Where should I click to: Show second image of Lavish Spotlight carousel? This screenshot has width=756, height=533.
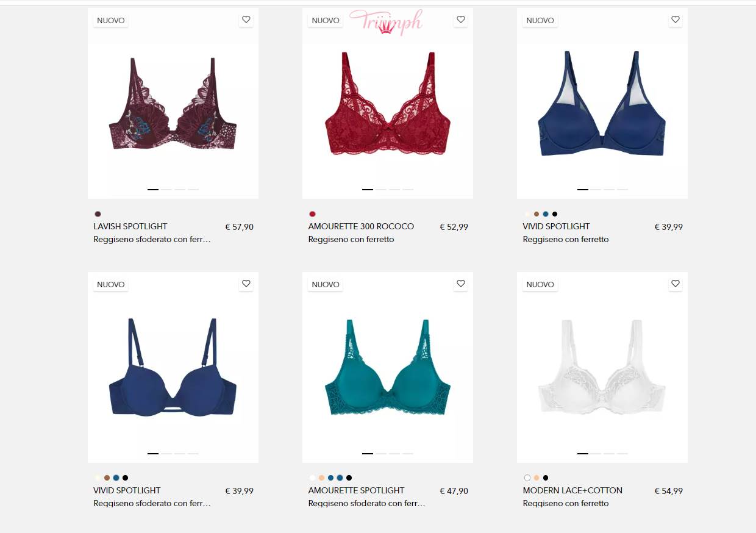(166, 190)
